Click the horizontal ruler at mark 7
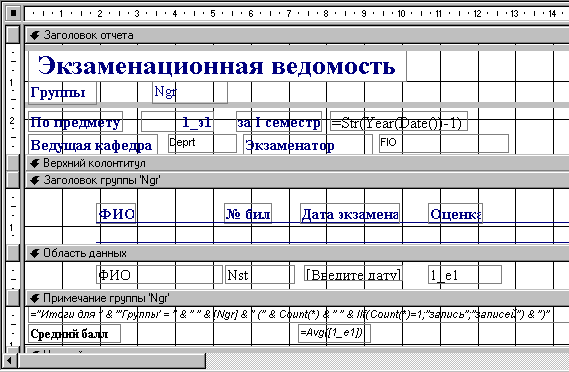The width and height of the screenshot is (569, 372). tap(288, 14)
